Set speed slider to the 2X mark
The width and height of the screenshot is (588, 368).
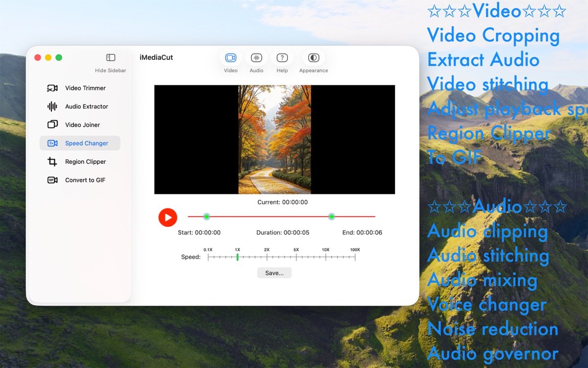[x=267, y=257]
